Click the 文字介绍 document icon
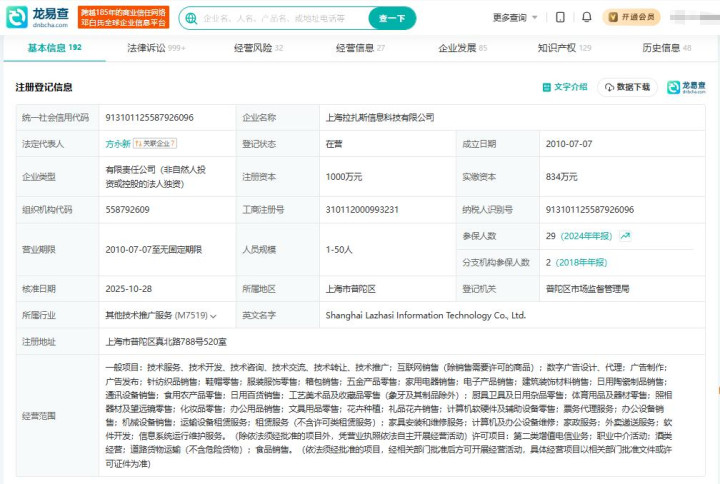 (x=547, y=87)
